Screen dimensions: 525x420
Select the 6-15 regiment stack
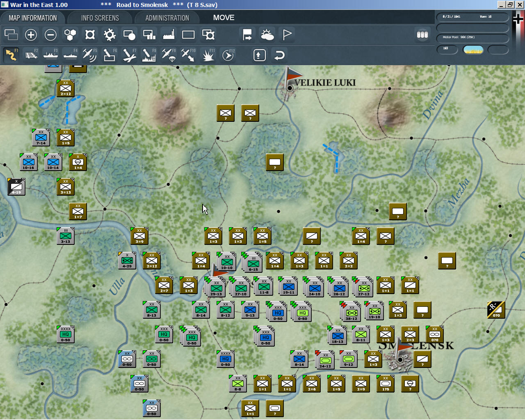click(x=252, y=262)
